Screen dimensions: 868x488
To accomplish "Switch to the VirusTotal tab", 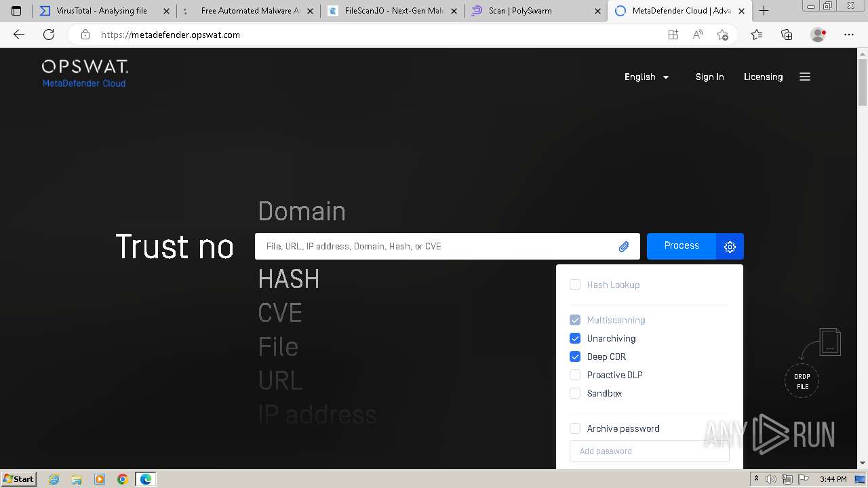I will click(x=104, y=11).
